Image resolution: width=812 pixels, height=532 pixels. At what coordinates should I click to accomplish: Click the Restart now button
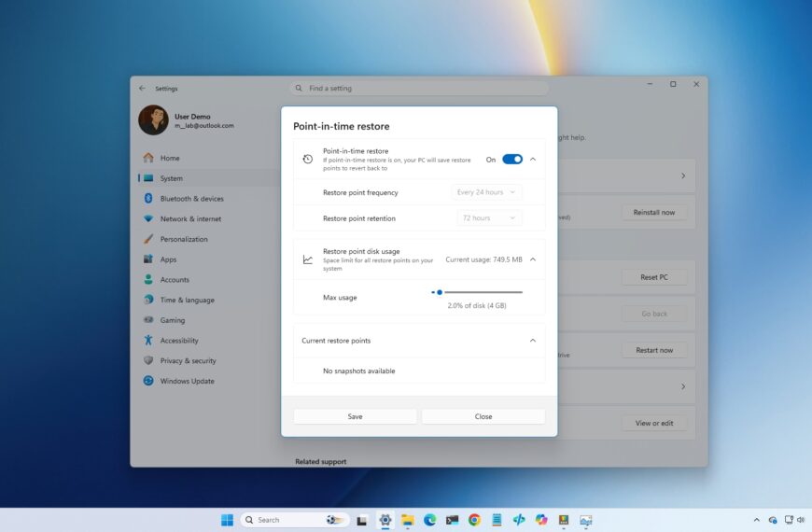(x=654, y=350)
